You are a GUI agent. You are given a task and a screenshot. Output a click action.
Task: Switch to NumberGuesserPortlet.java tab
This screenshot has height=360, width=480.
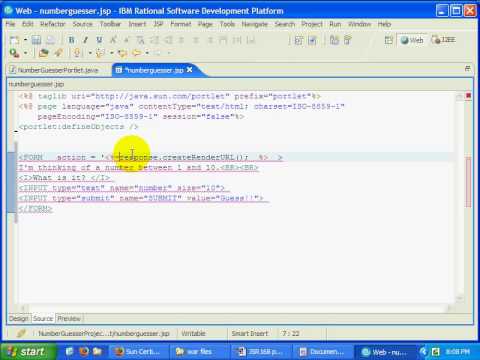55,70
